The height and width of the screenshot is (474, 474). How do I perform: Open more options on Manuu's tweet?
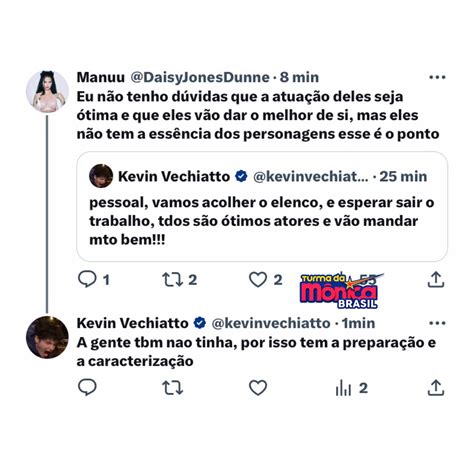437,77
